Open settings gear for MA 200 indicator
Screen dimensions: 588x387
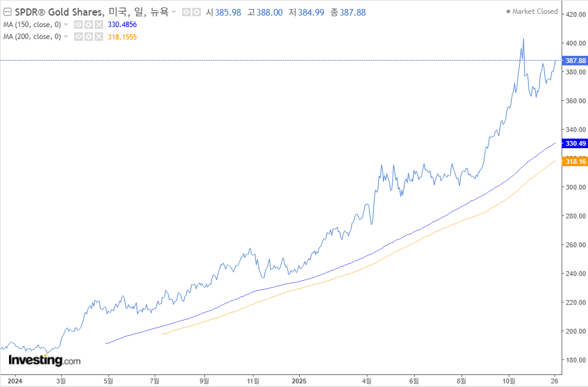(89, 37)
